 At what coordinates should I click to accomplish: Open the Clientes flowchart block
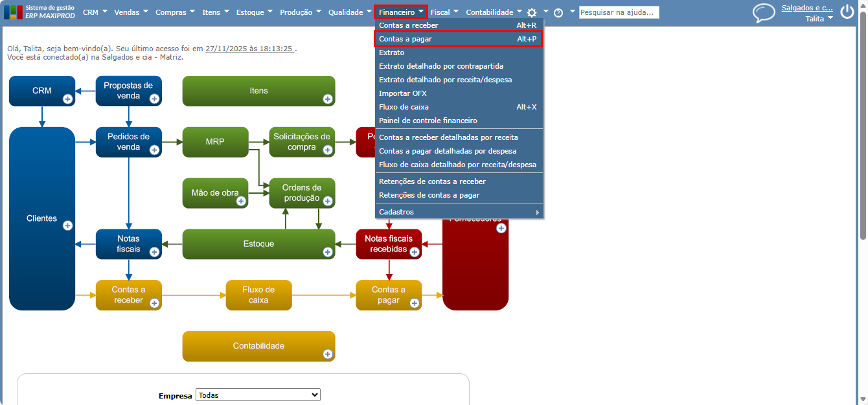(x=42, y=218)
